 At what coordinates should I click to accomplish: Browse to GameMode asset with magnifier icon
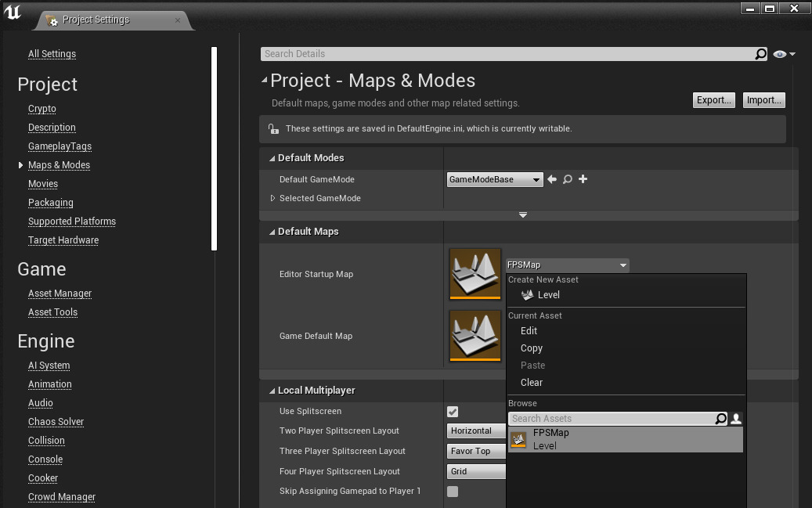568,179
